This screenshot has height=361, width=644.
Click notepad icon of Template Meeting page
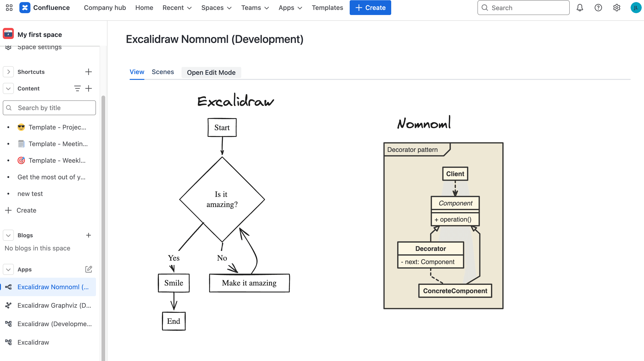click(21, 144)
